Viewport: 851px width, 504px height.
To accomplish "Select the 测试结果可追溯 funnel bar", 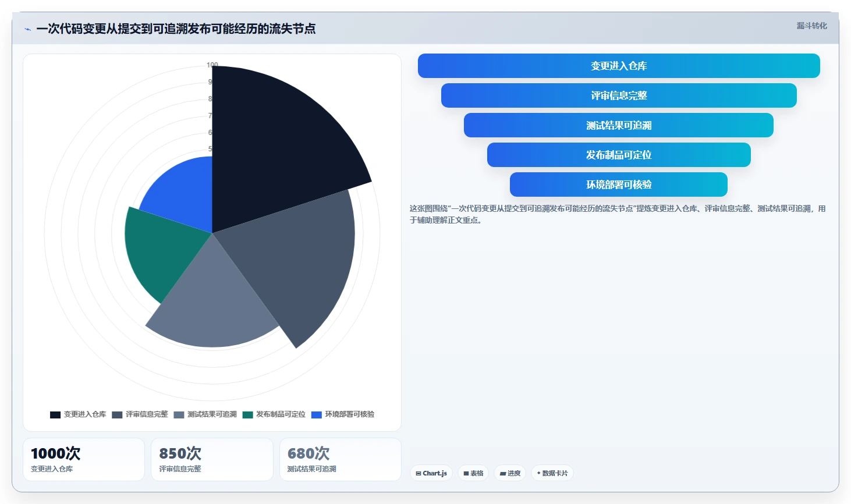I will coord(619,125).
